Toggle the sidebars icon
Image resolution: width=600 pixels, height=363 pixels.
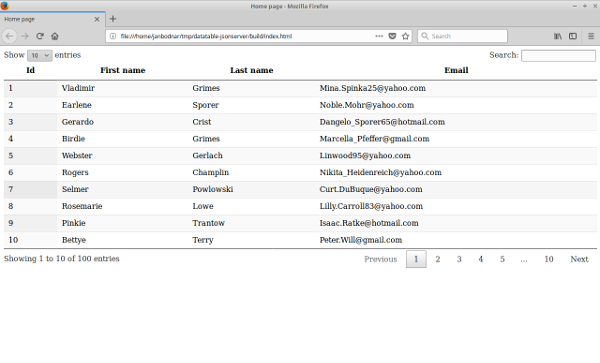(573, 36)
